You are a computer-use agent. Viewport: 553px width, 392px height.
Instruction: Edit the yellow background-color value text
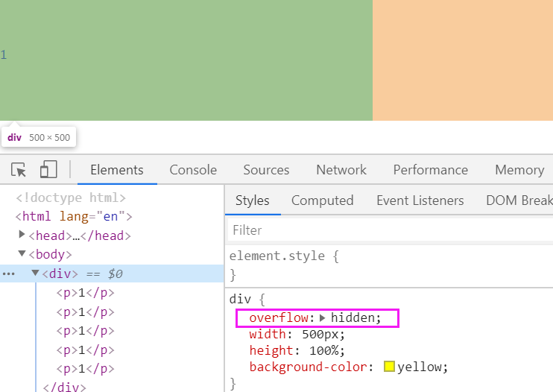point(420,367)
